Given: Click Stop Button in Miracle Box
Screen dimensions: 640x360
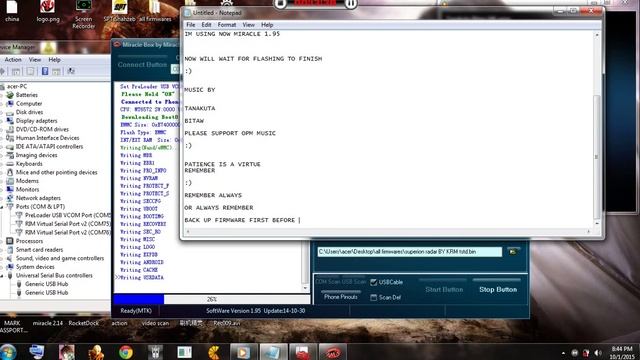Looking at the screenshot, I should click(x=498, y=289).
